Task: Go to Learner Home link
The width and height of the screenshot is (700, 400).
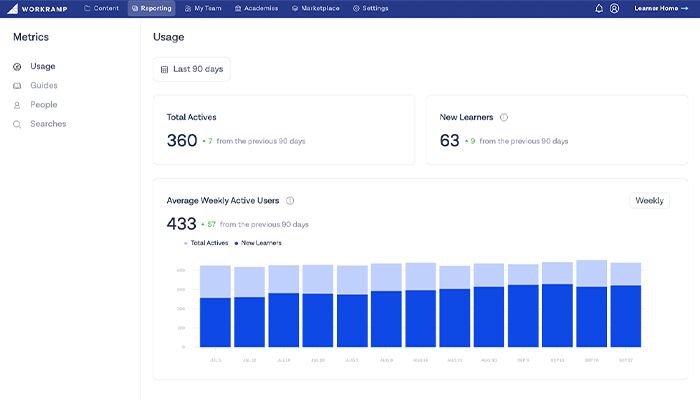Action: (661, 8)
